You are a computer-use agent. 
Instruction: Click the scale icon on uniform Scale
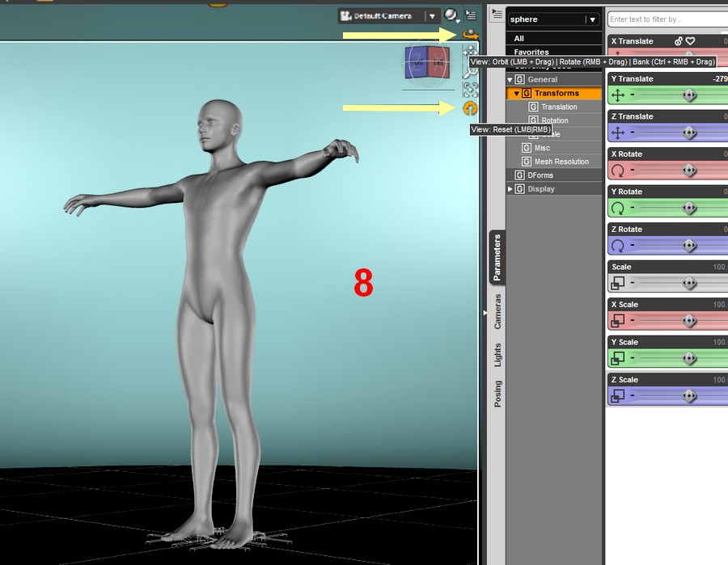pos(618,283)
